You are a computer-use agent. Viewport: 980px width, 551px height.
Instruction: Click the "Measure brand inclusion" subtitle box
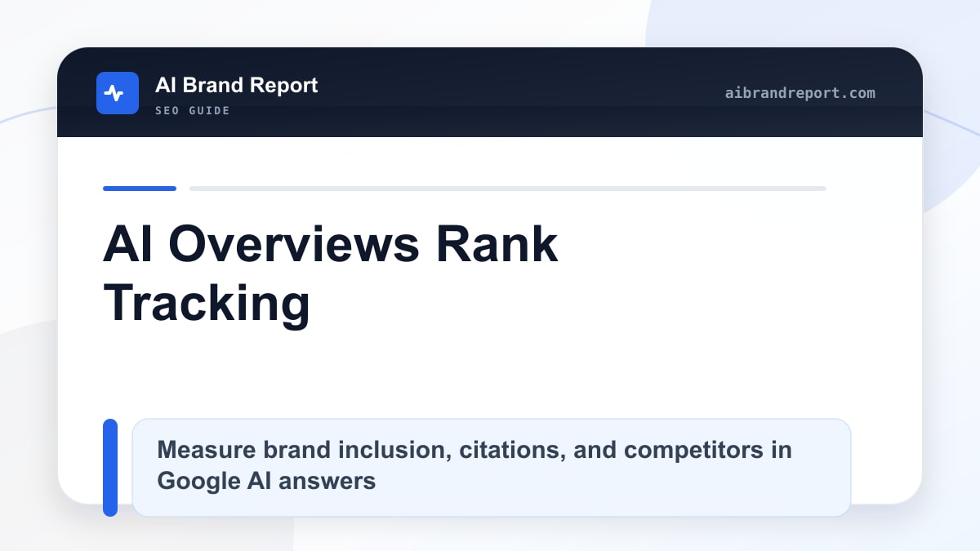point(491,468)
